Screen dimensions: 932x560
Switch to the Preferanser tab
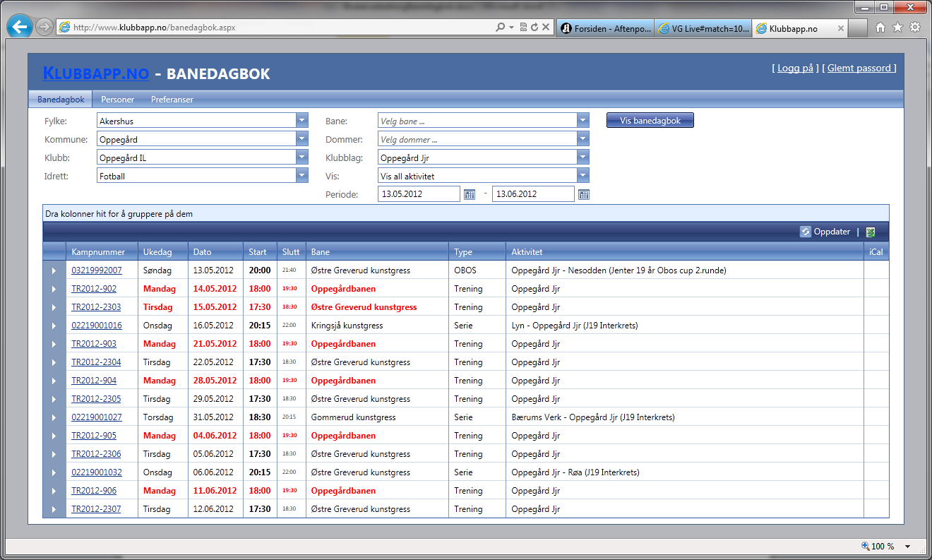(x=172, y=100)
